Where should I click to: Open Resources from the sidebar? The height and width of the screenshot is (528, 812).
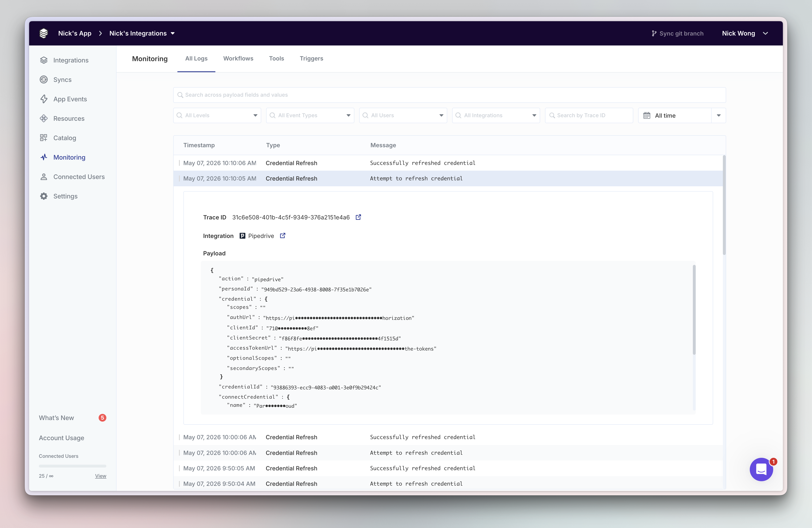[x=62, y=119]
